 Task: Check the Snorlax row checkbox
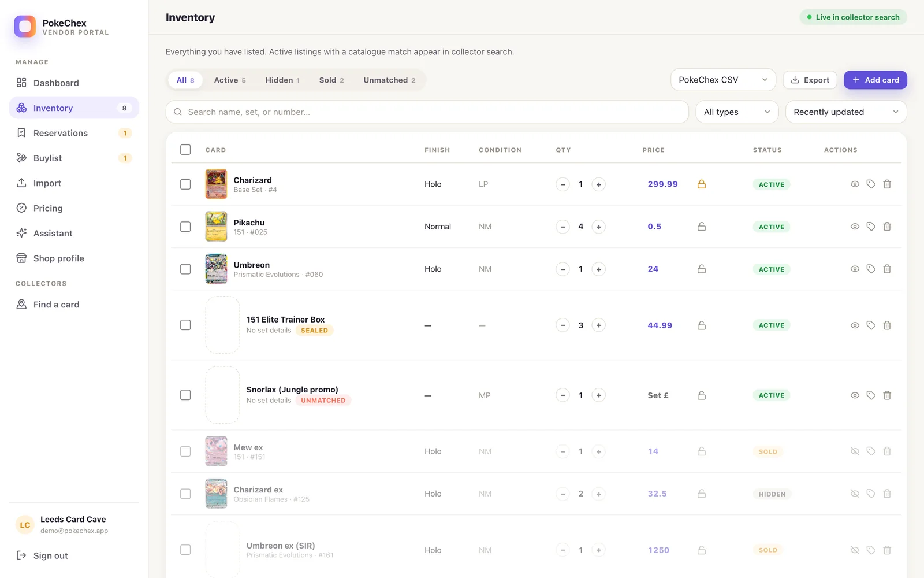coord(185,395)
